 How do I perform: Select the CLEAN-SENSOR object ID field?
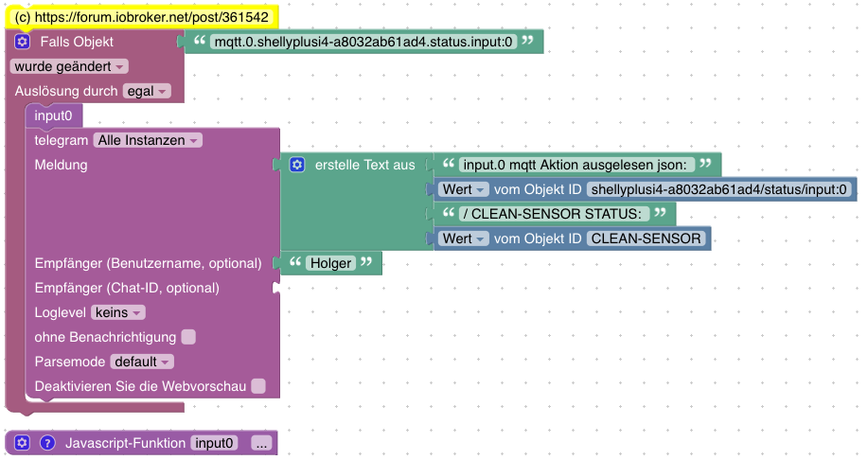coord(646,239)
